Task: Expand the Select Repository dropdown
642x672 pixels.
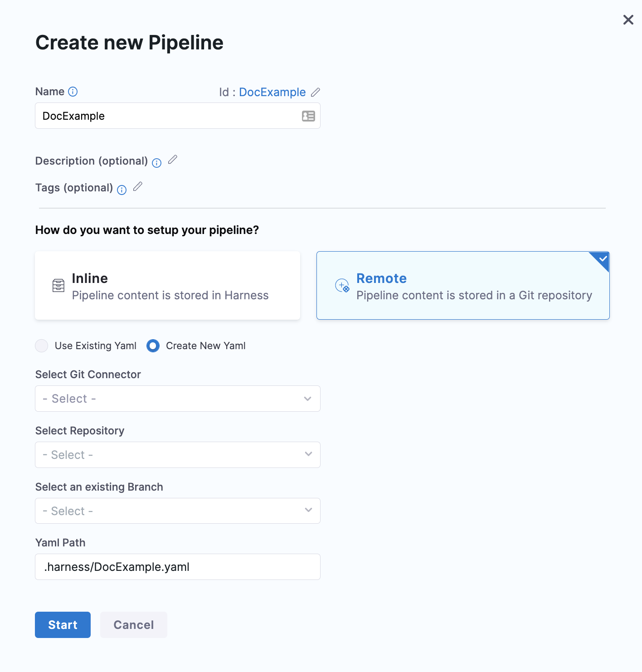Action: 178,455
